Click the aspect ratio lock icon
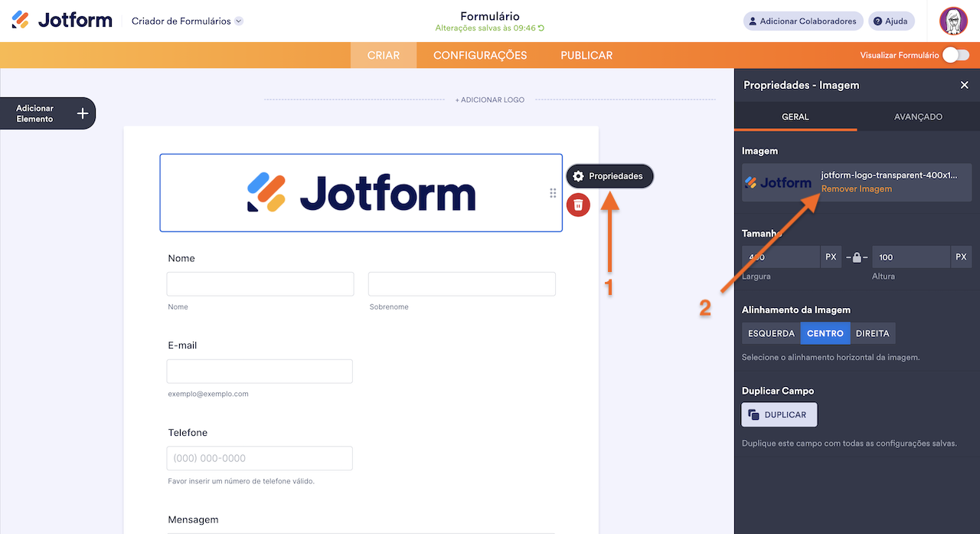Viewport: 980px width, 534px height. point(857,257)
